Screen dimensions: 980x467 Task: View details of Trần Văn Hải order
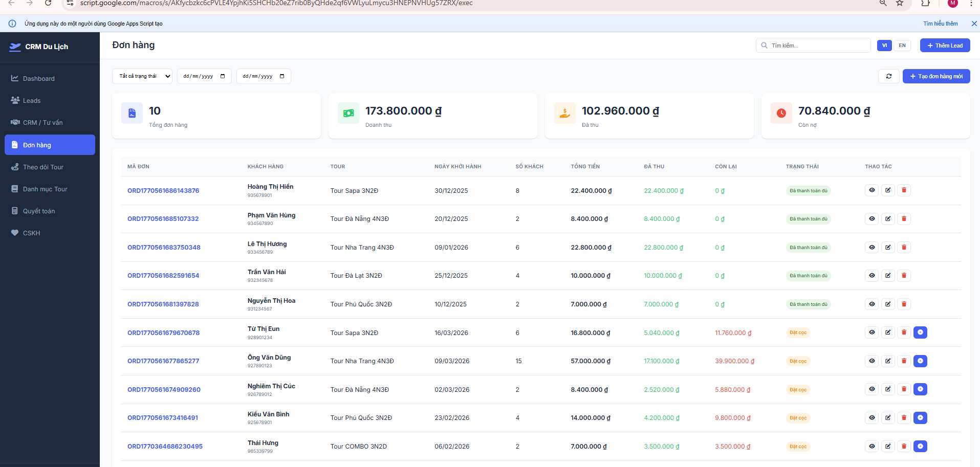[x=872, y=276]
